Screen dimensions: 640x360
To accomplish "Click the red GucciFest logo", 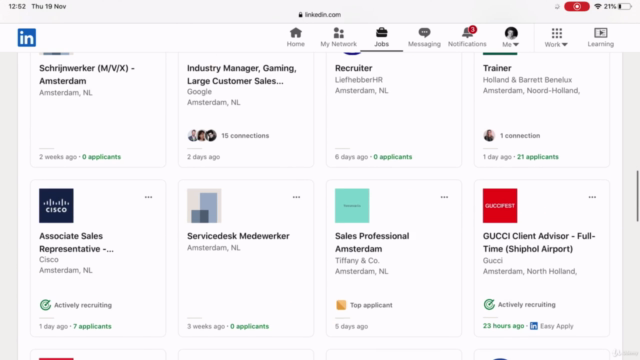I will point(500,206).
